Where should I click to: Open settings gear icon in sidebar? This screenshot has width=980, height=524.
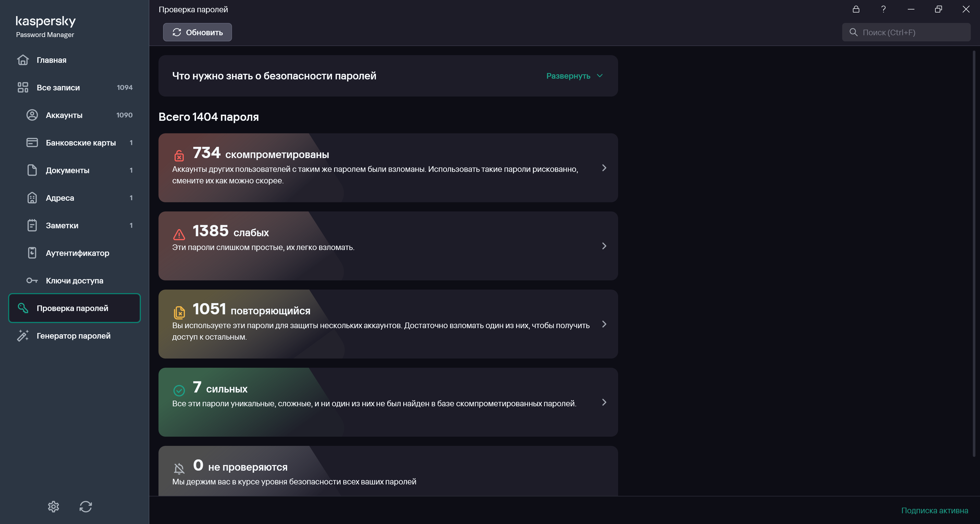pyautogui.click(x=53, y=506)
